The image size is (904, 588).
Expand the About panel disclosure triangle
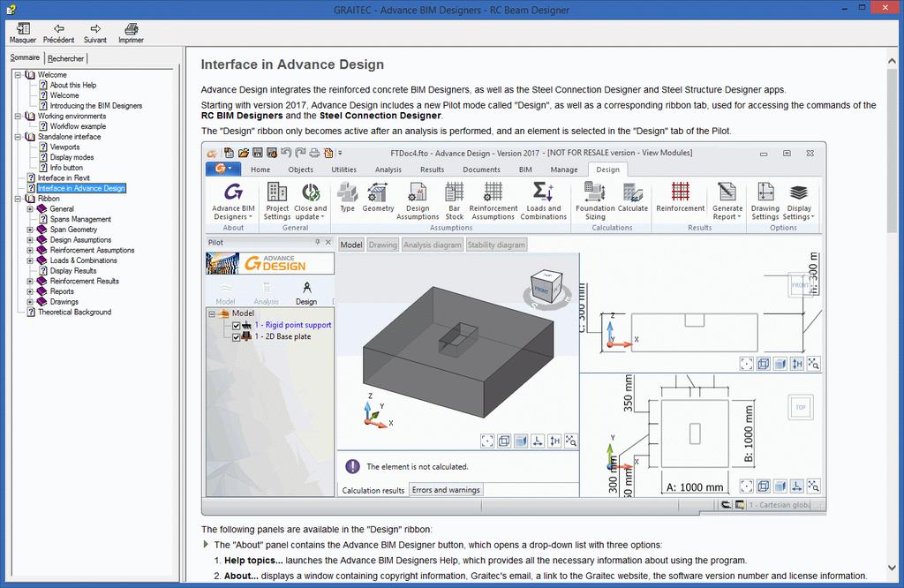[x=206, y=544]
